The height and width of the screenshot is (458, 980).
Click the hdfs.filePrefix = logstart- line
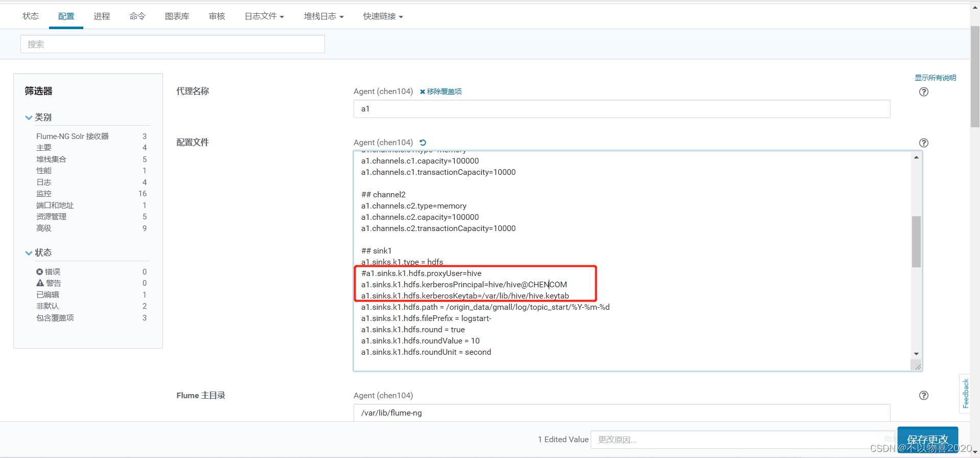point(426,318)
